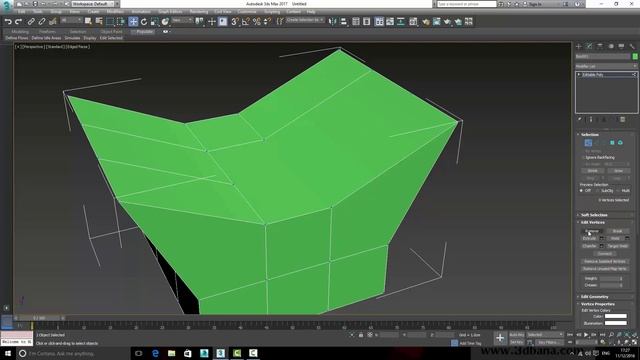Toggle the 3D Snaps icon

(x=235, y=22)
